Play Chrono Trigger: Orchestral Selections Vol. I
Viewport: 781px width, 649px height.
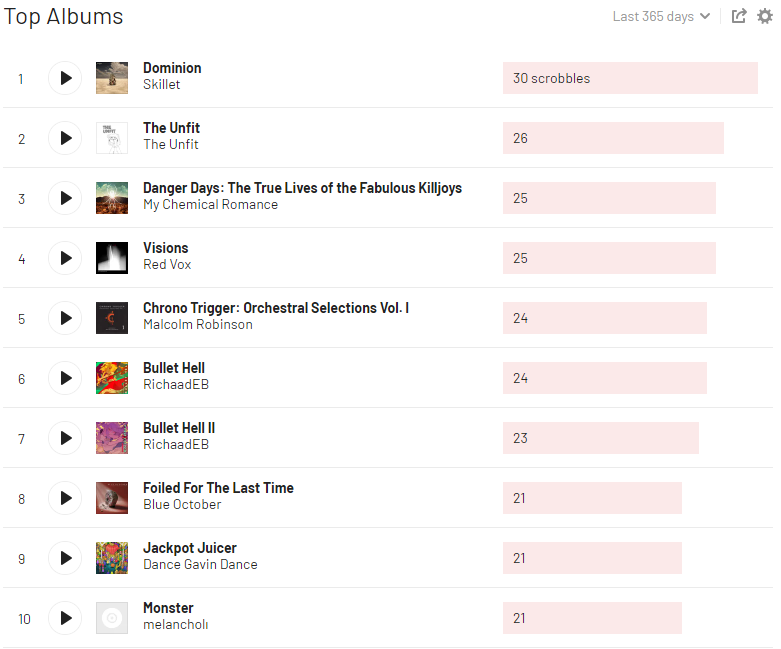click(x=65, y=318)
